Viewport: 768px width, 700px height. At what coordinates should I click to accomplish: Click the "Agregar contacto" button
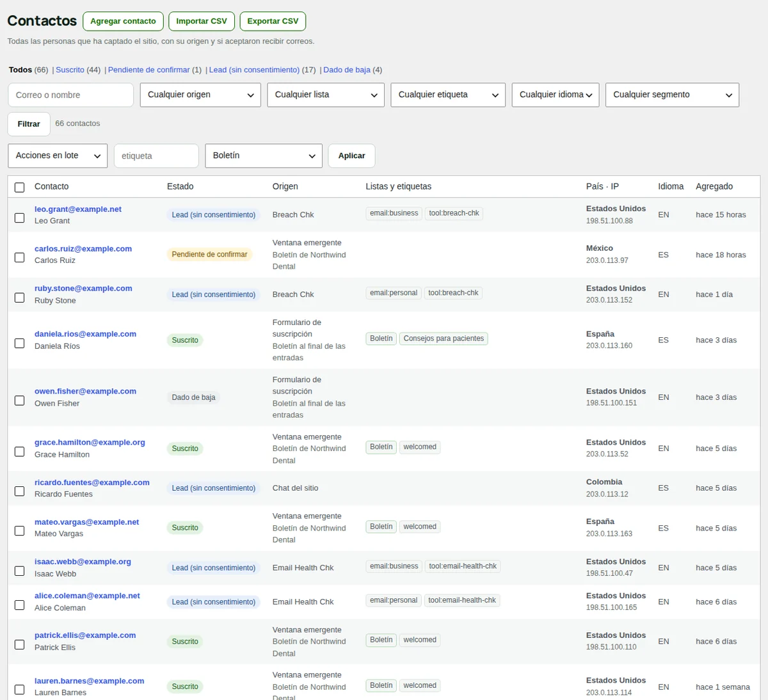123,21
